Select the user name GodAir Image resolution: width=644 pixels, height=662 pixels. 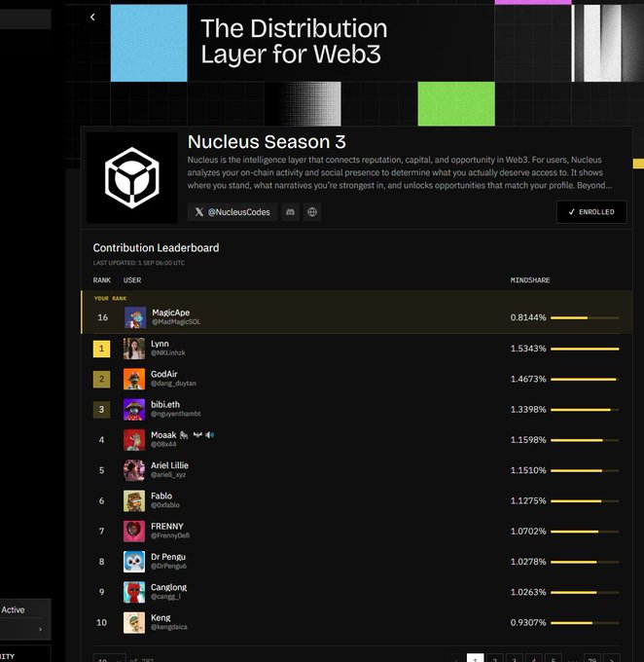coord(164,374)
